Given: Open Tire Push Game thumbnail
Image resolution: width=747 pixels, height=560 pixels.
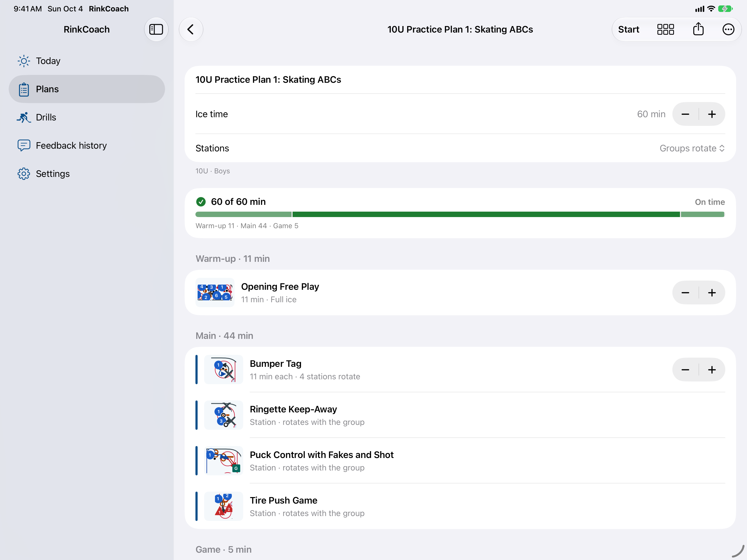Looking at the screenshot, I should click(224, 506).
